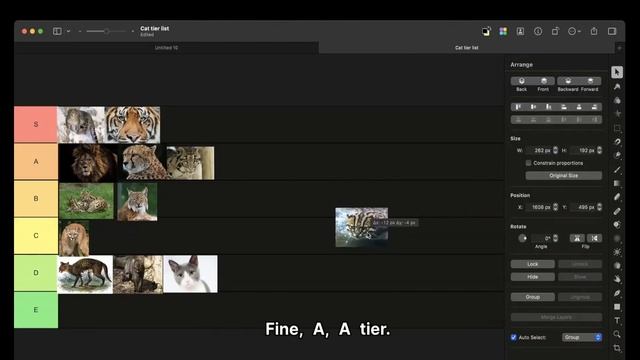Open sidebar layout chevron menu
Viewport: 640px width, 360px height.
click(x=68, y=31)
